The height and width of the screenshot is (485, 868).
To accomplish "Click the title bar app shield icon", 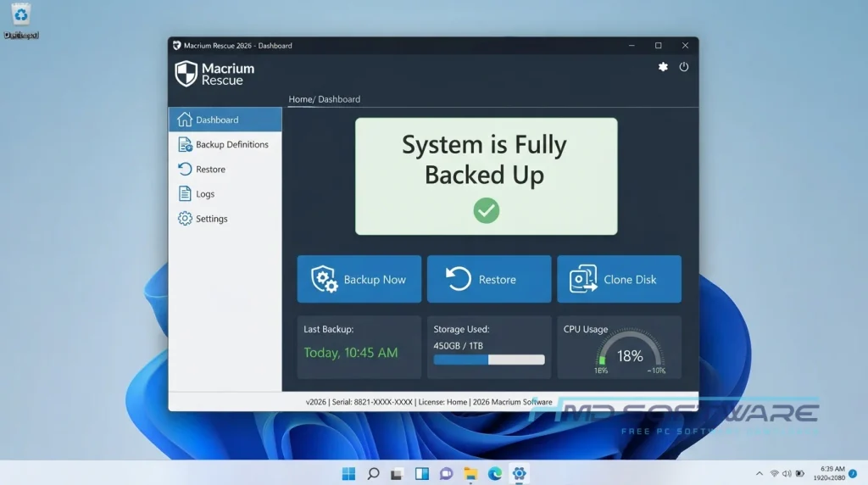I will pos(176,46).
